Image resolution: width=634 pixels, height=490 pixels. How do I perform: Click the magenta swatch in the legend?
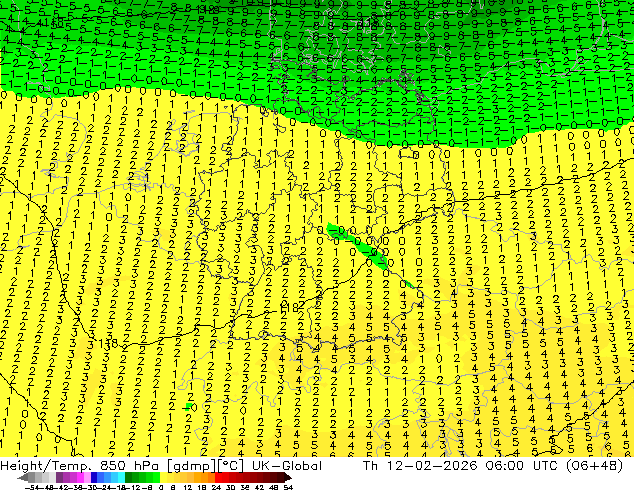tap(80, 477)
